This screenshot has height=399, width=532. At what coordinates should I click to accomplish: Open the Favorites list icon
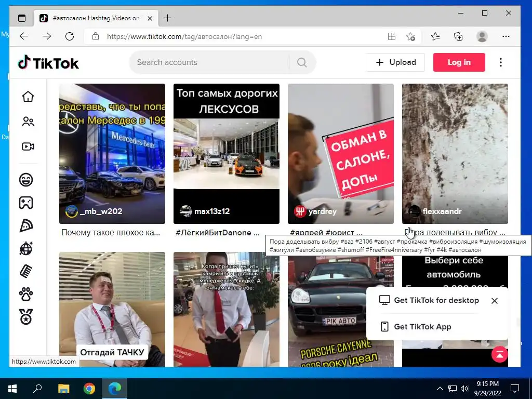click(435, 36)
